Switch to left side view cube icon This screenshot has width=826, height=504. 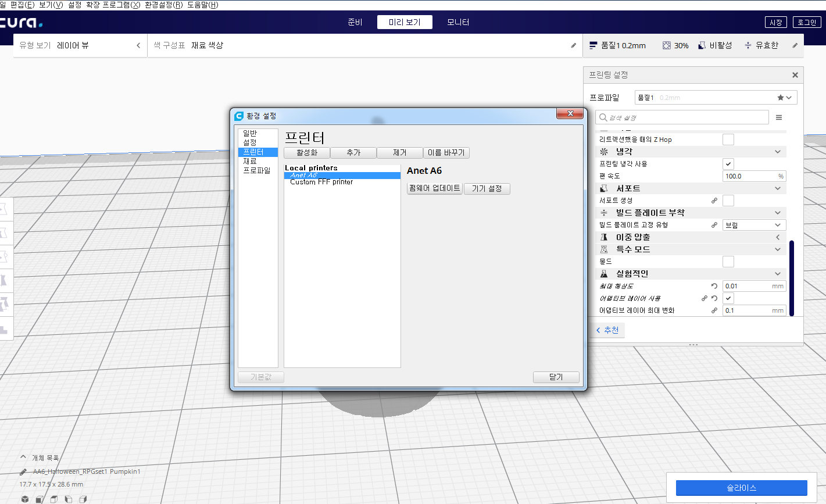coord(69,499)
